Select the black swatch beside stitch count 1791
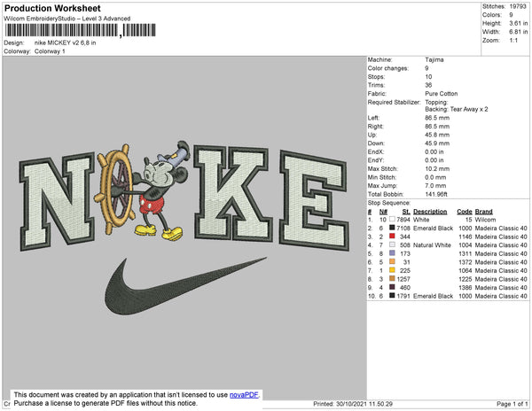The height and width of the screenshot is (411, 532). click(392, 296)
